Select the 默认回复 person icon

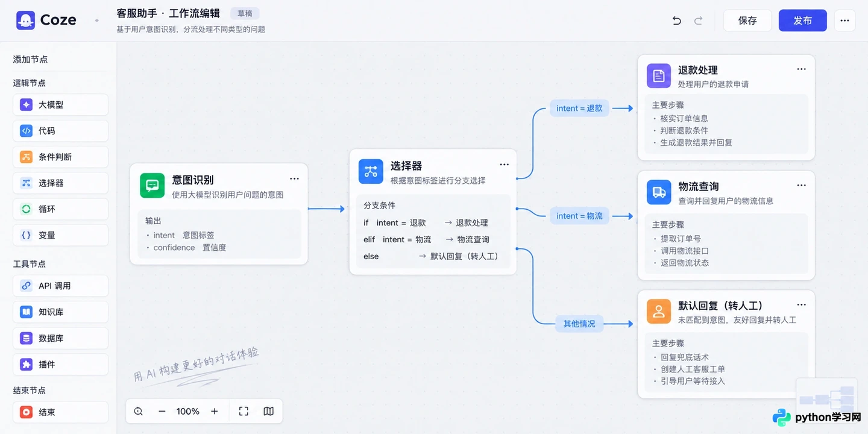[659, 312]
